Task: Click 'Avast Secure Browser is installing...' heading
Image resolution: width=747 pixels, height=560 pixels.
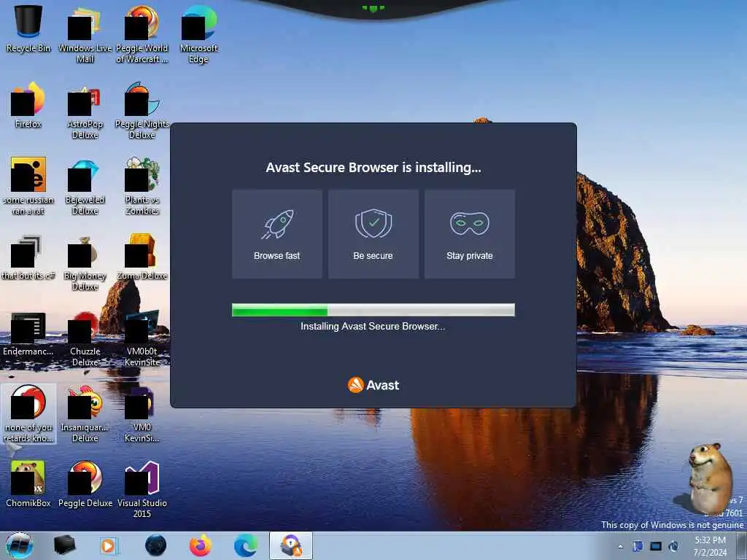Action: point(373,168)
